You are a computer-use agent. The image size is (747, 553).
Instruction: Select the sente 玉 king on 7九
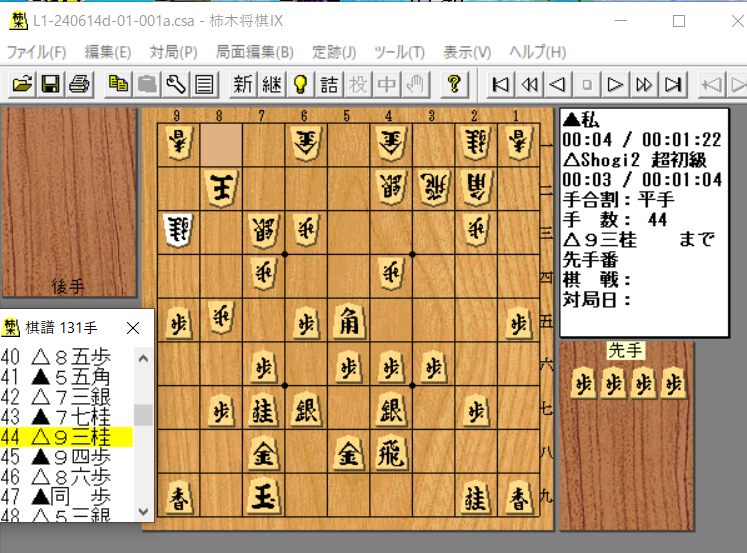[263, 497]
